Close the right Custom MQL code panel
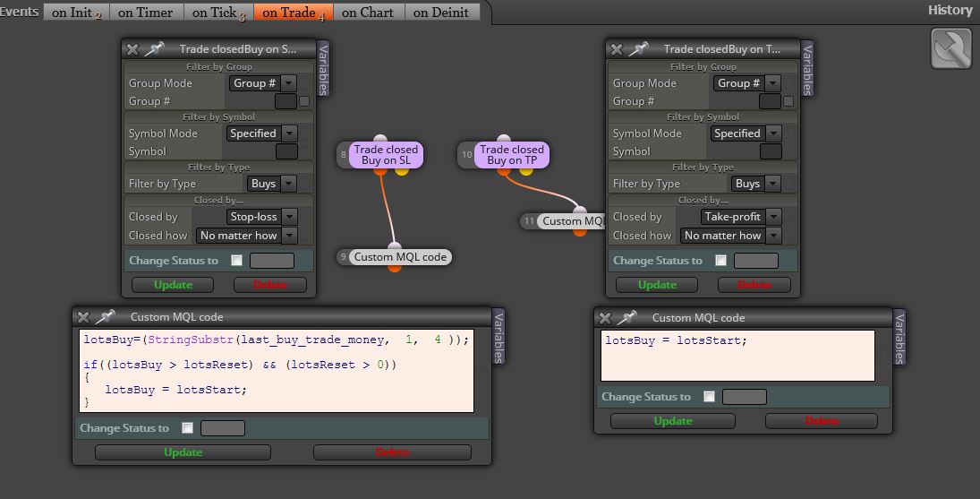Image resolution: width=980 pixels, height=499 pixels. coord(605,318)
